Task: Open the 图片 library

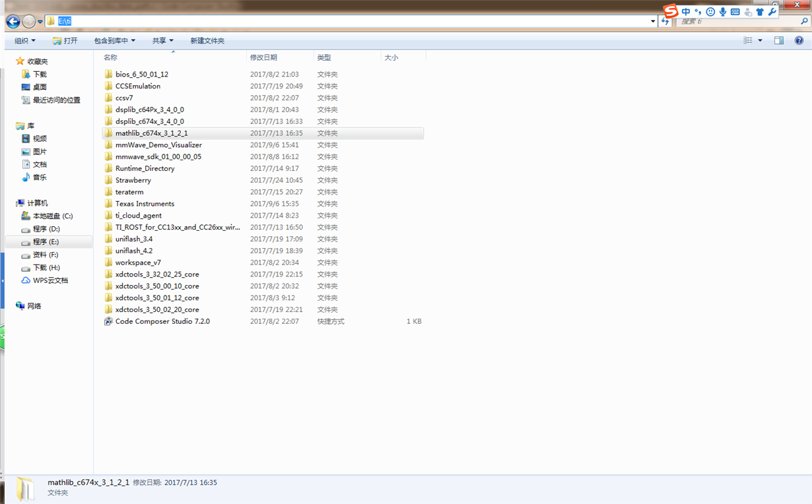Action: click(x=40, y=152)
